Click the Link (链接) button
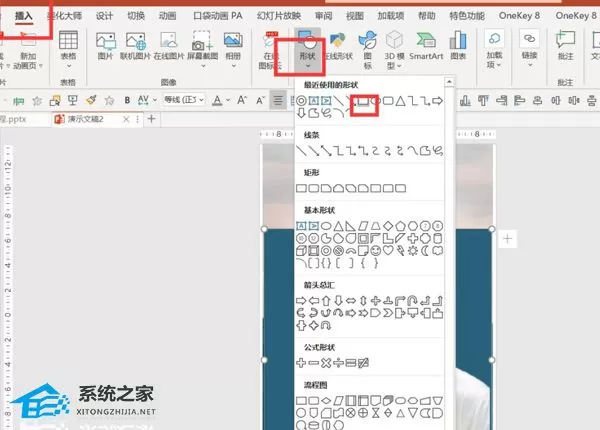 coord(529,49)
